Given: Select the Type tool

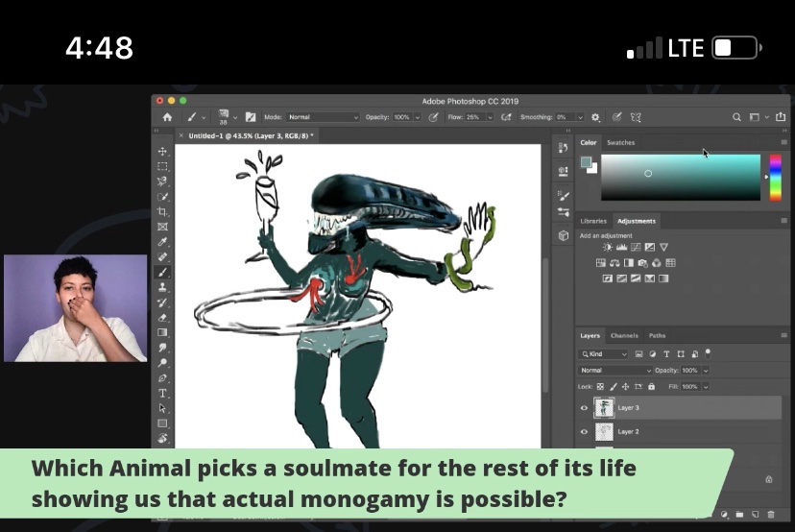Looking at the screenshot, I should click(162, 393).
